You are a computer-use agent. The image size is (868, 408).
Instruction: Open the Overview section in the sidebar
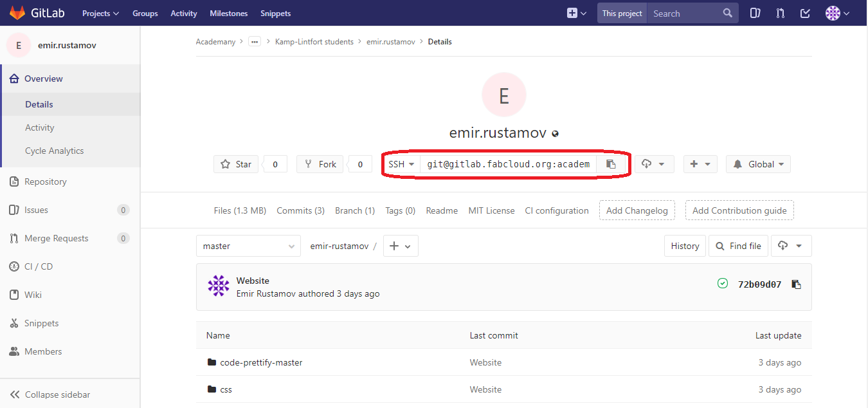pos(70,79)
